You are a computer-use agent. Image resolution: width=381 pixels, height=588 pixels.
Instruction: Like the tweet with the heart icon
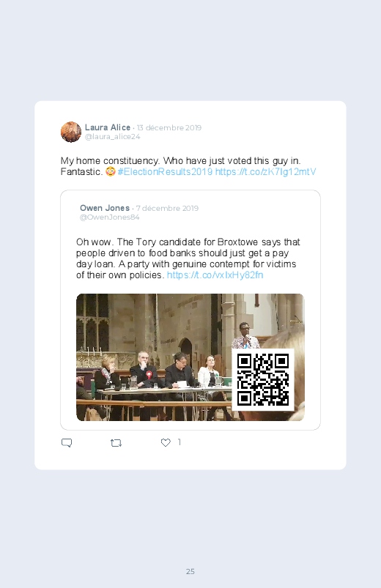coord(166,442)
